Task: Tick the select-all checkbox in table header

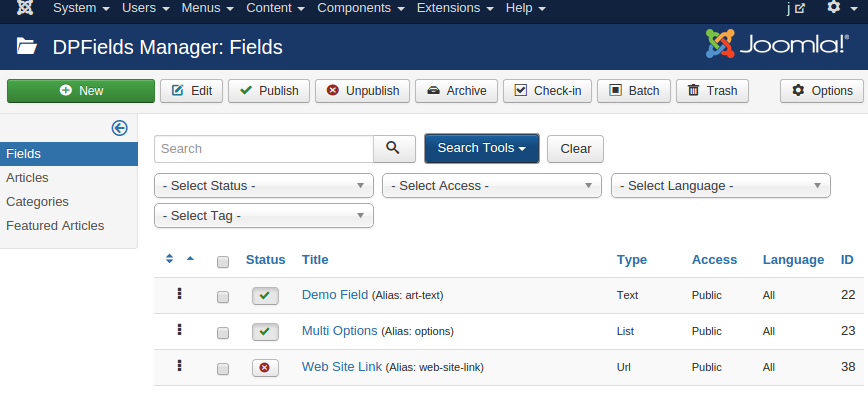Action: 223,261
